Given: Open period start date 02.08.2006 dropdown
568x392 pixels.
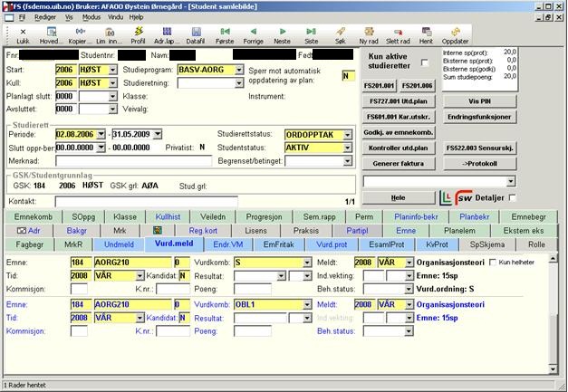Looking at the screenshot, I should [x=101, y=134].
